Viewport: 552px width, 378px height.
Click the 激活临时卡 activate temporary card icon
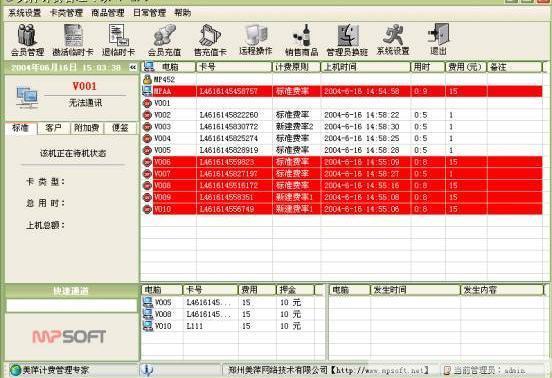(x=73, y=40)
